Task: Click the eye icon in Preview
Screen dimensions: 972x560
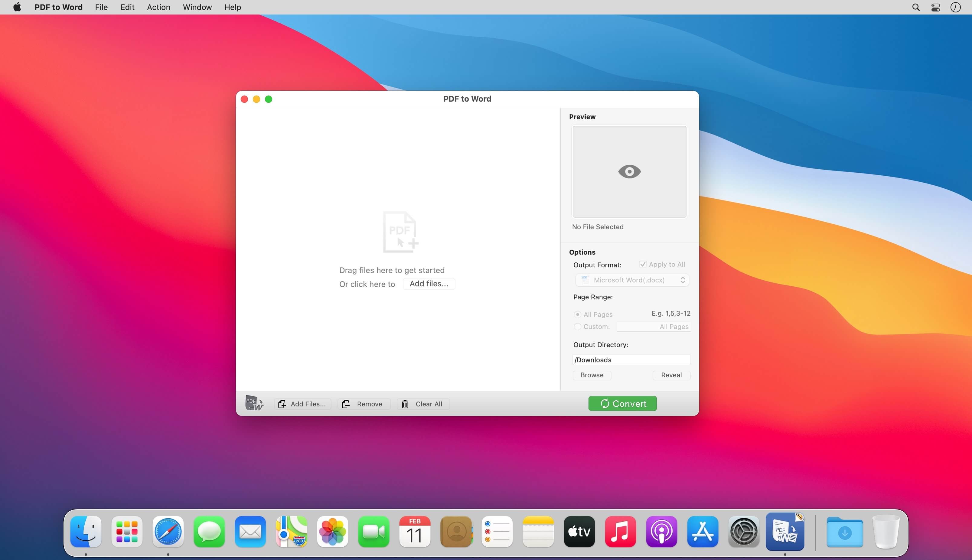Action: (x=629, y=171)
